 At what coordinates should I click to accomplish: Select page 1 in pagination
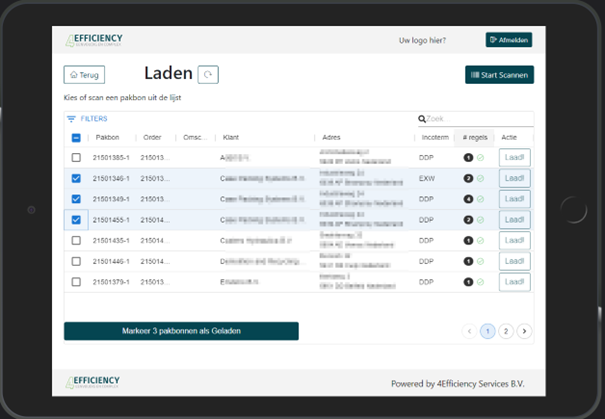488,331
